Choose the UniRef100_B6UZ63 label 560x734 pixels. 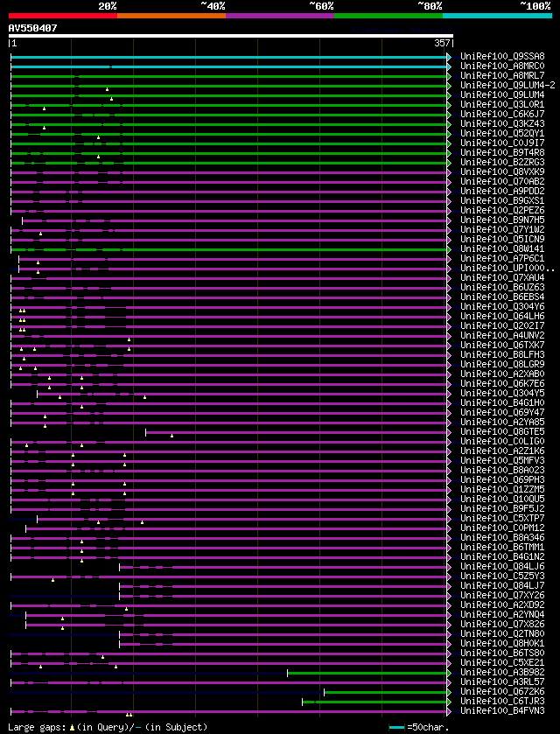coord(502,288)
